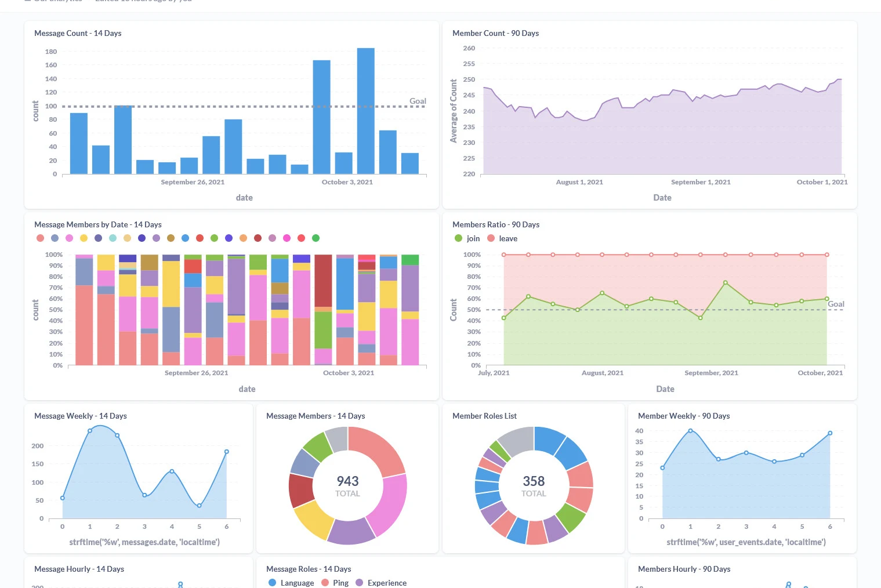Open the Member Roles List card title

(484, 416)
